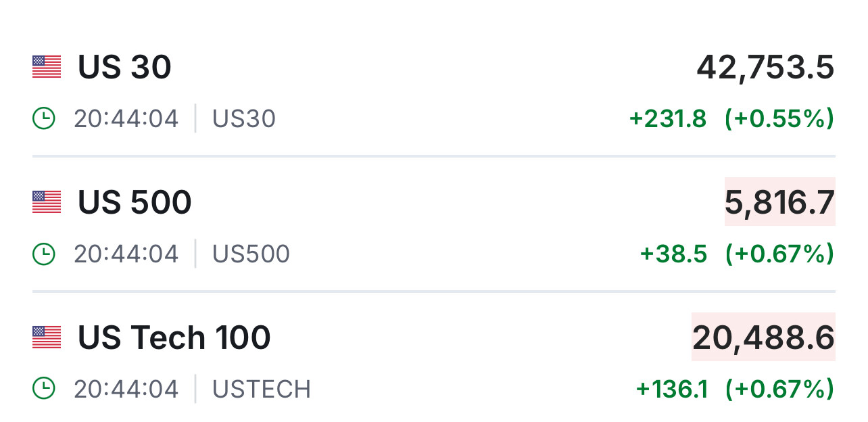
Task: Click the US flag beside US 500
Action: pos(47,202)
